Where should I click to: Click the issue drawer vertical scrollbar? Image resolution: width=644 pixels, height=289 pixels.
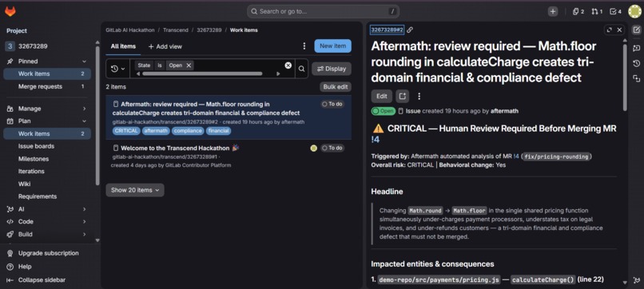tap(625, 77)
